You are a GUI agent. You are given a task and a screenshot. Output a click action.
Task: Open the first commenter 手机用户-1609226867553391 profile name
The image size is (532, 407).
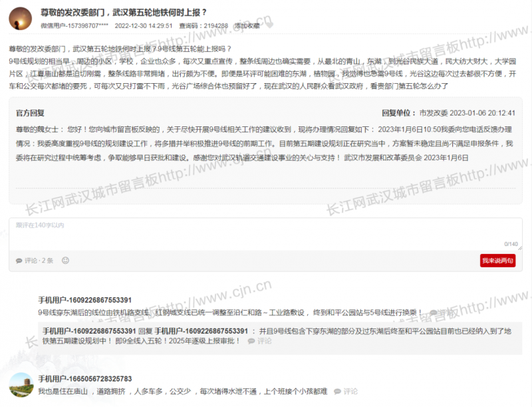point(84,301)
